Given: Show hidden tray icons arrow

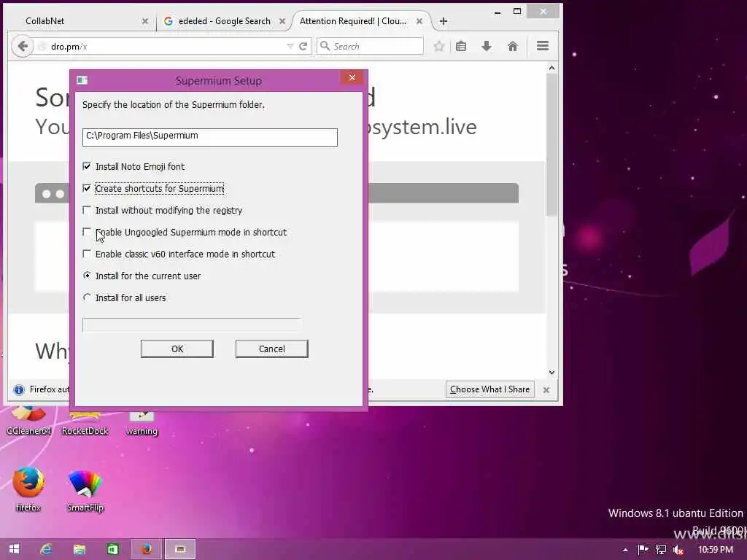Looking at the screenshot, I should 625,550.
